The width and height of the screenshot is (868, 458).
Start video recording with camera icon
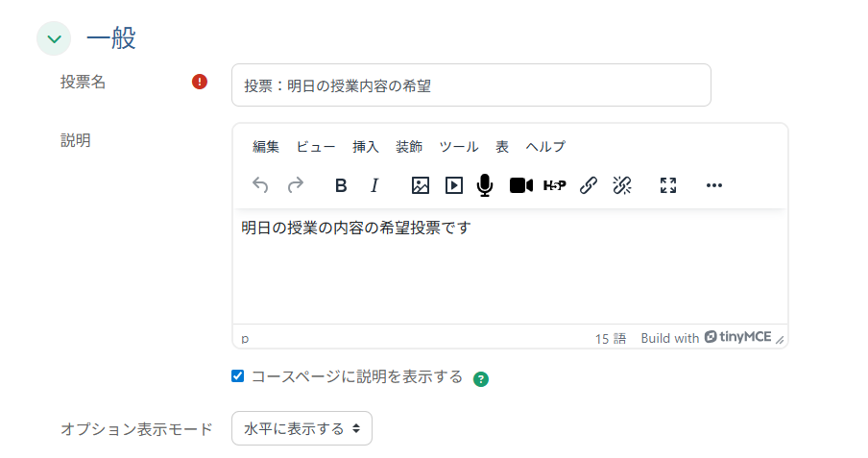coord(520,185)
